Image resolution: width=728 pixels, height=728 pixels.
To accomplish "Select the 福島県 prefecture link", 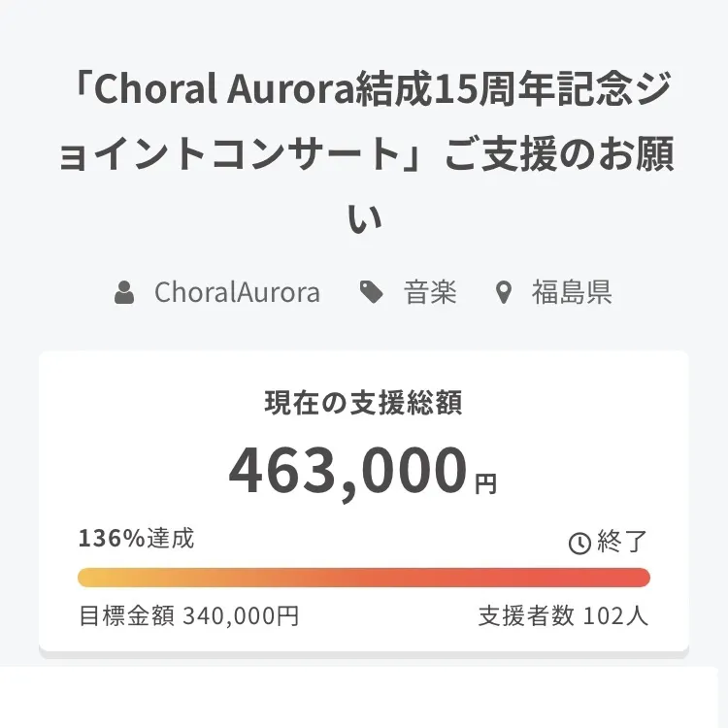I will (572, 292).
